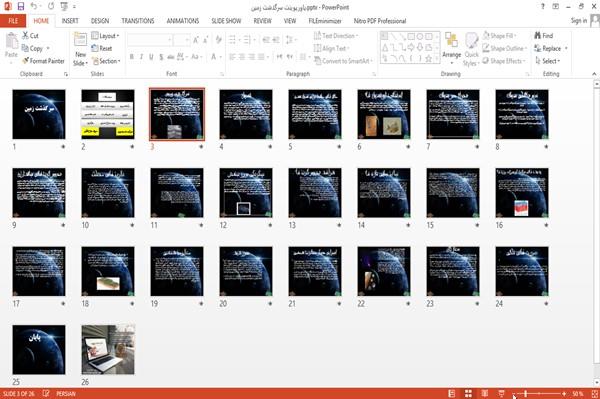Switch to Normal view in status bar
This screenshot has width=600, height=399.
tap(452, 394)
